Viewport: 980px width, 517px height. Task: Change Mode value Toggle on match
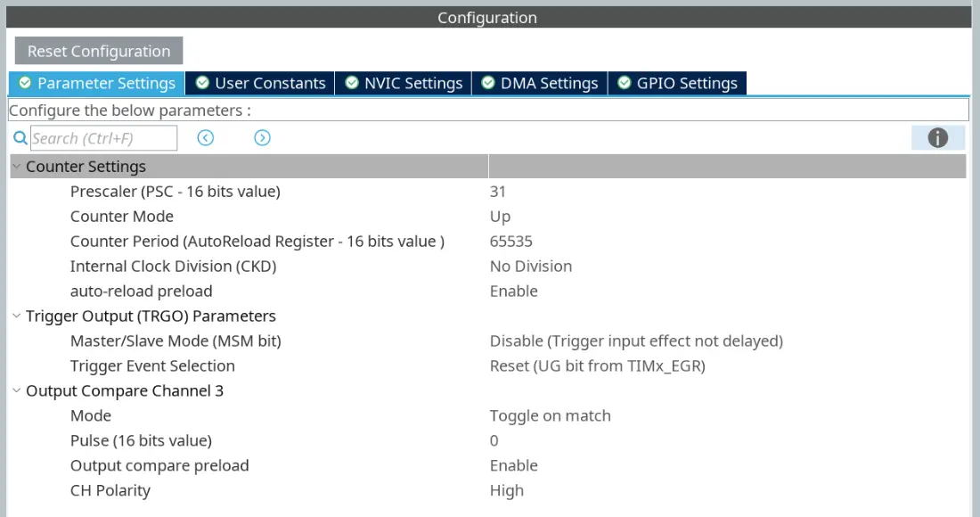(x=550, y=416)
